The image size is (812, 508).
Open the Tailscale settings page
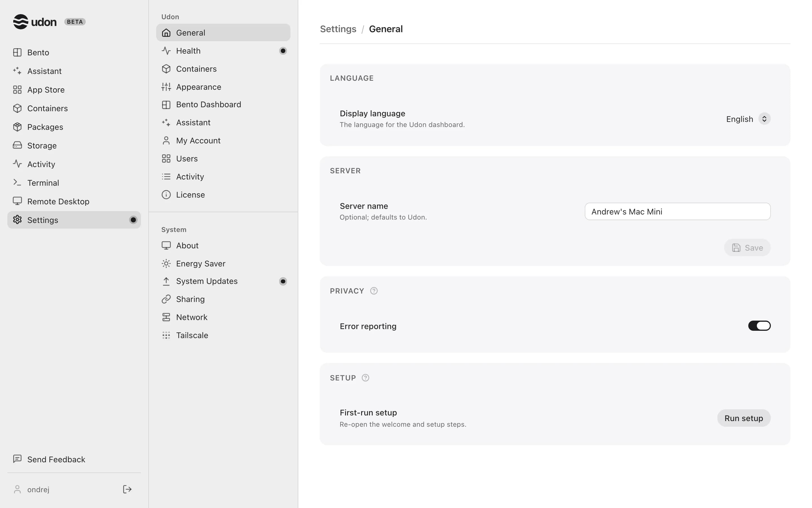(223, 335)
